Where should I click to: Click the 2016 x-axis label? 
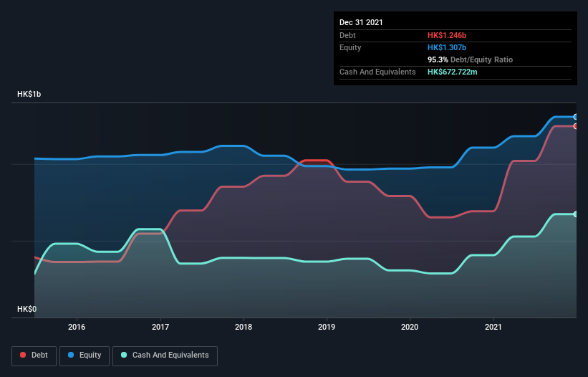77,327
